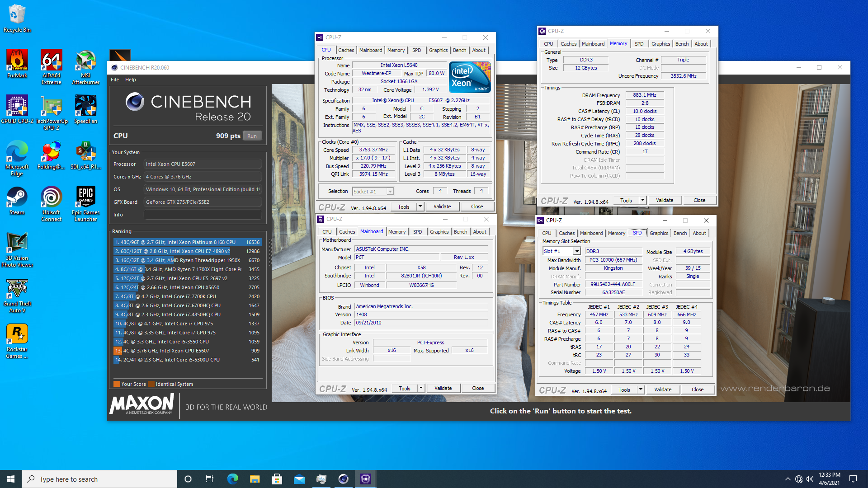Screen dimensions: 868x488
Task: Open Rockstar Games launcher shortcut
Action: [x=17, y=341]
